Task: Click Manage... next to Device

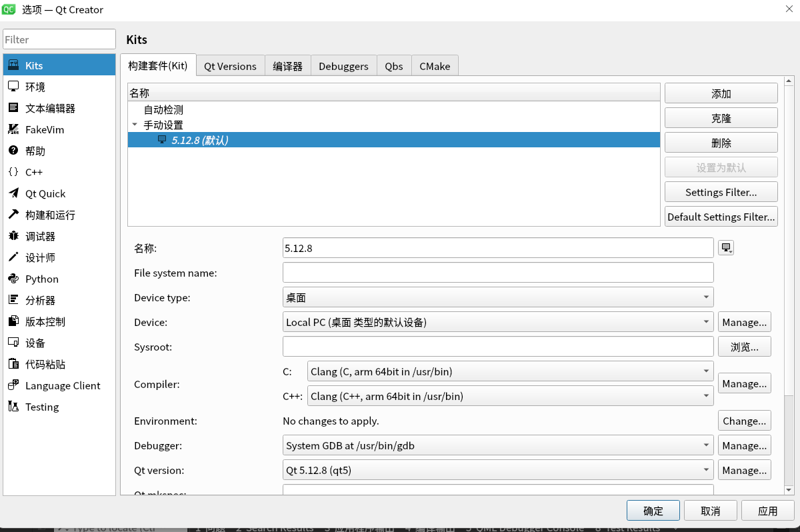Action: point(745,322)
